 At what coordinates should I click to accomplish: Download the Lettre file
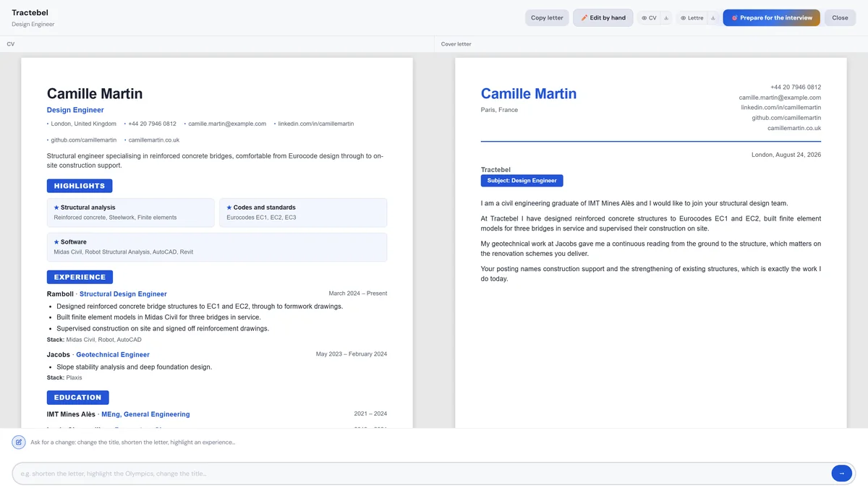(713, 18)
